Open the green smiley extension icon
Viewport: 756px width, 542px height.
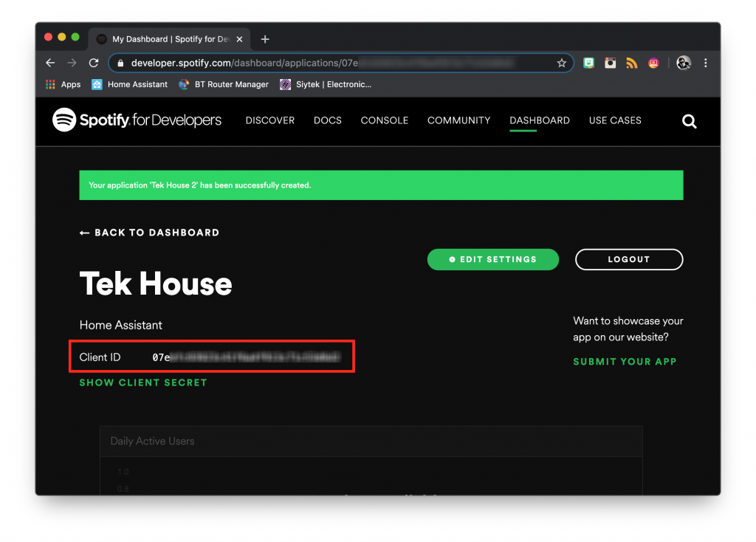(x=588, y=63)
